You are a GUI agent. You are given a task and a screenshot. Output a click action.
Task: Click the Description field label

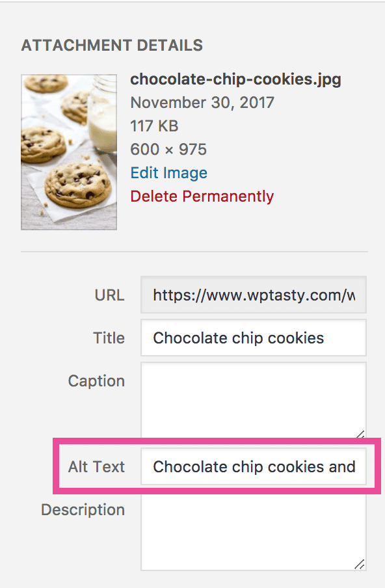83,510
